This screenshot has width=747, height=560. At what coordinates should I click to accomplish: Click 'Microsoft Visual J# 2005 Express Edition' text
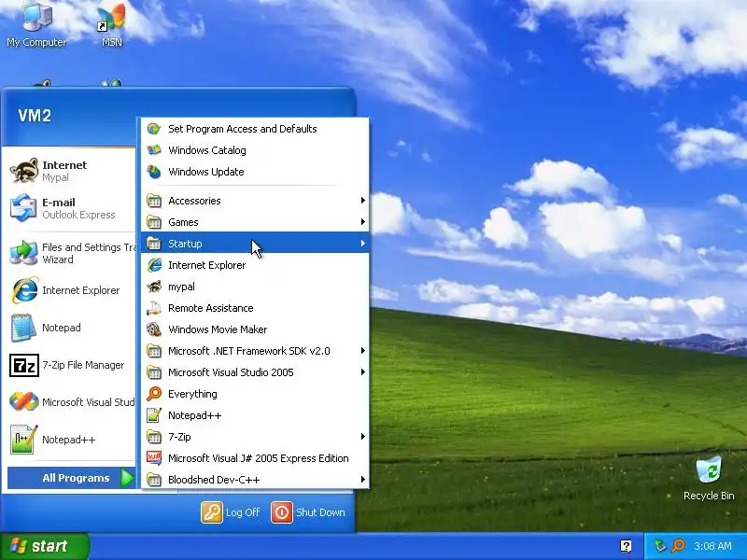(x=259, y=457)
